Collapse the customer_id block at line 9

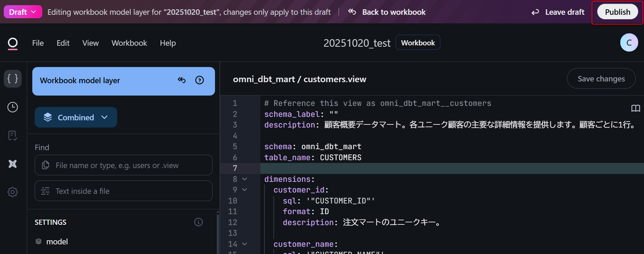(245, 190)
